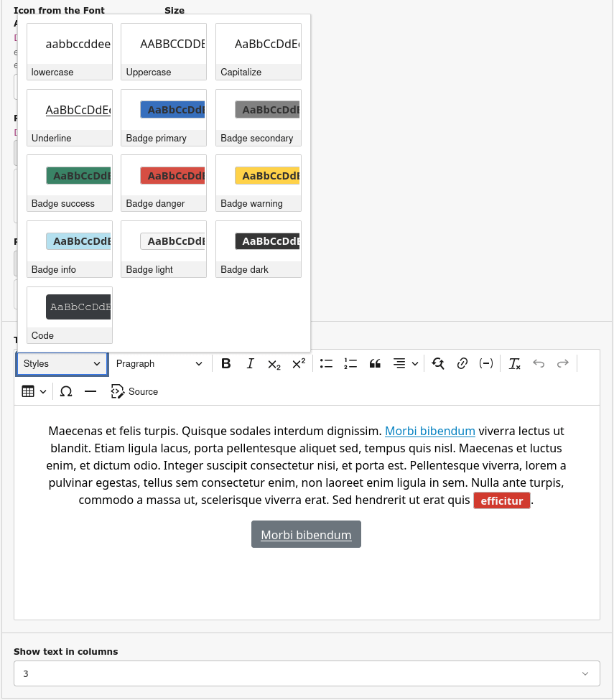
Task: Click the link insert icon
Action: [462, 364]
